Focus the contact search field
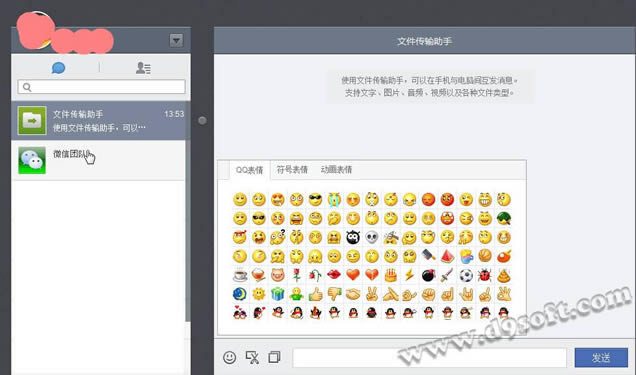This screenshot has height=375, width=636. point(101,87)
